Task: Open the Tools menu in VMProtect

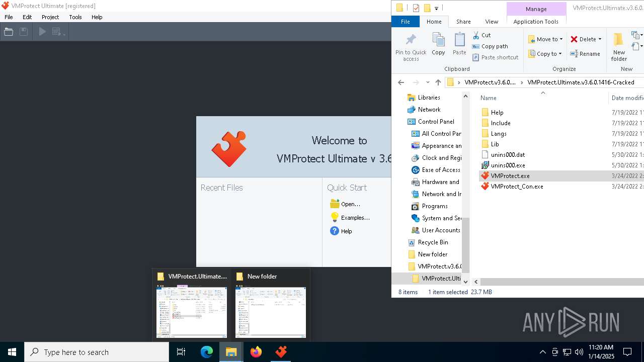Action: coord(75,17)
